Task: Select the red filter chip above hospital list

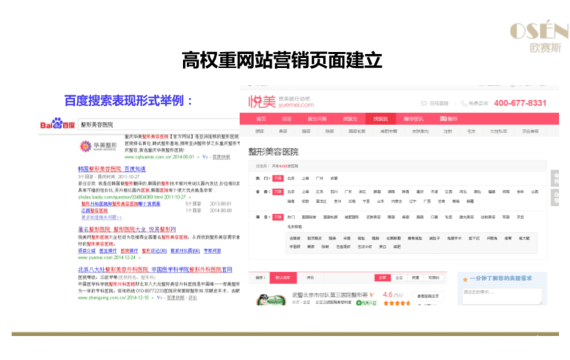Action: pyautogui.click(x=382, y=277)
